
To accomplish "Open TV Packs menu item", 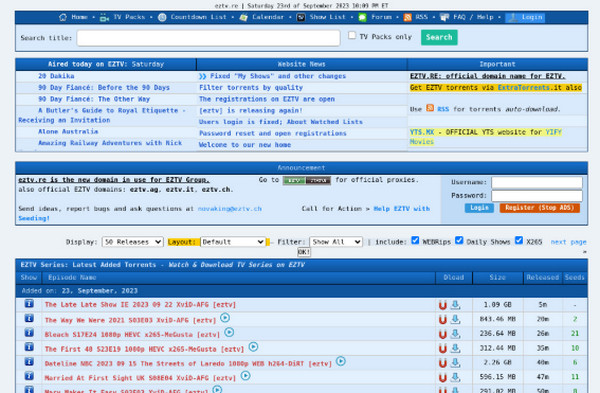I will [129, 17].
